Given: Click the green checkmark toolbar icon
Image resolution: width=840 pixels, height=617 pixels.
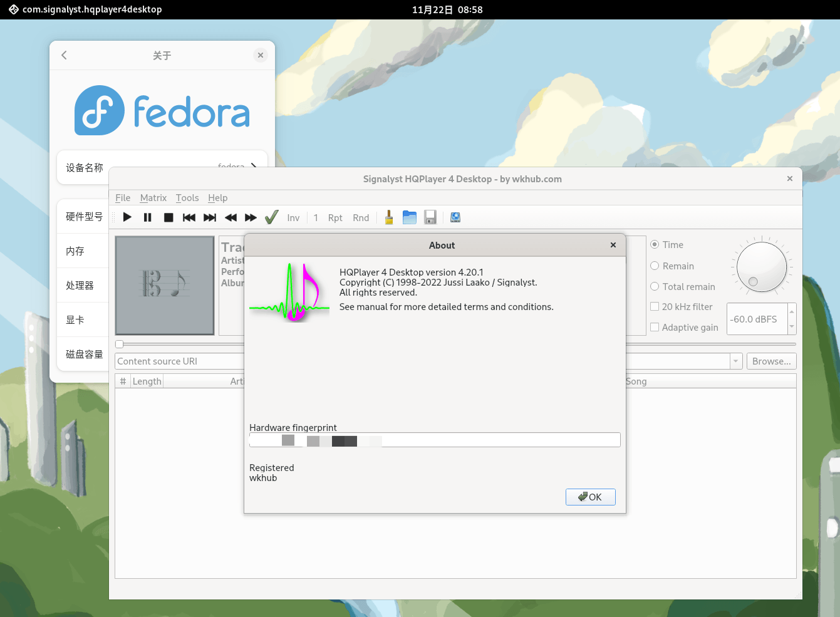Looking at the screenshot, I should click(272, 217).
